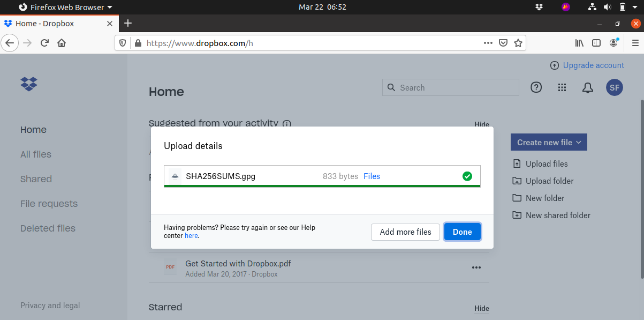Open All files in sidebar
644x320 pixels.
pyautogui.click(x=36, y=154)
